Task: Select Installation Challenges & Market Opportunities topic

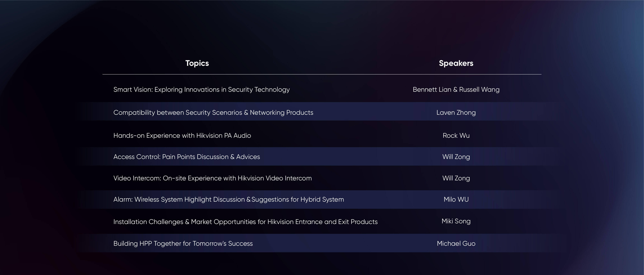Action: (x=245, y=222)
